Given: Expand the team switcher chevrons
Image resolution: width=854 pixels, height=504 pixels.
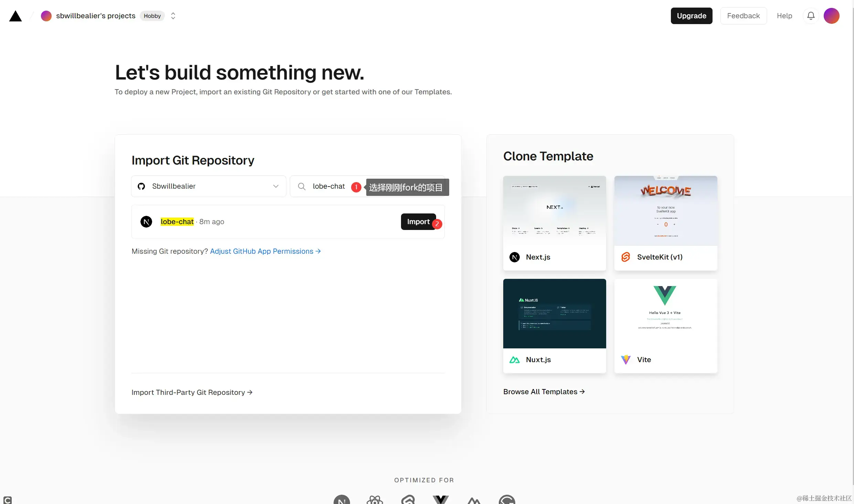Looking at the screenshot, I should coord(173,16).
